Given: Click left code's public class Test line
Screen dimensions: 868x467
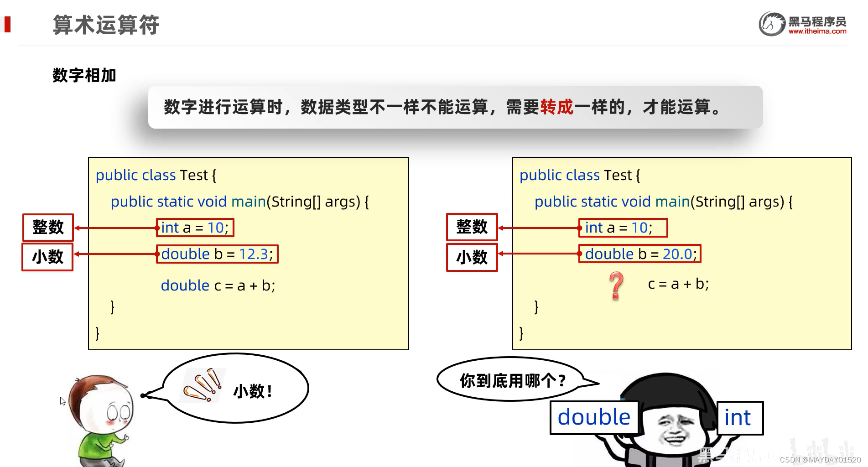Looking at the screenshot, I should click(x=156, y=175).
